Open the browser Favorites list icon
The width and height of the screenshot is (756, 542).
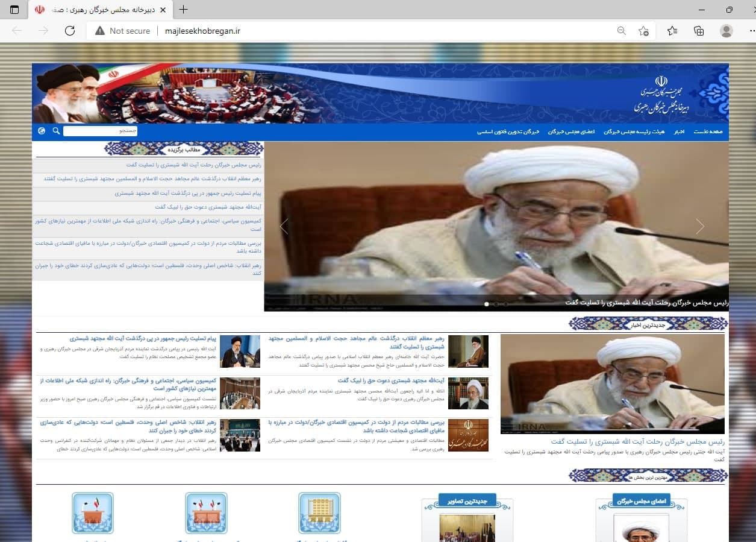[672, 31]
